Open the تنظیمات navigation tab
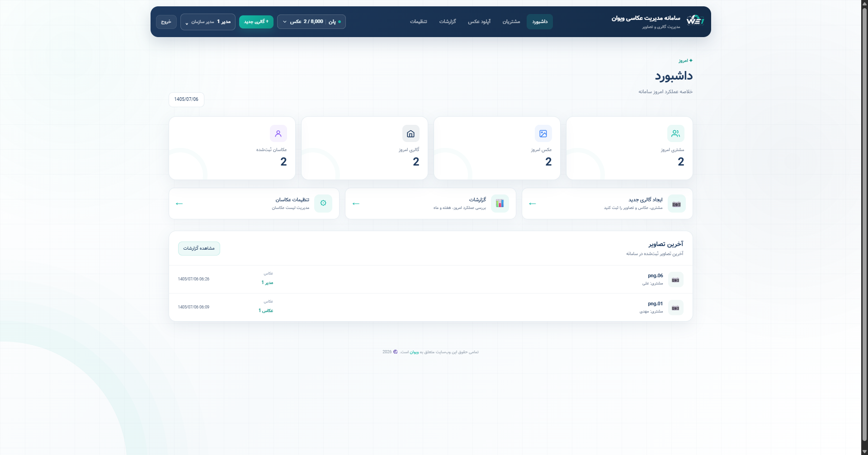868x455 pixels. click(x=419, y=22)
